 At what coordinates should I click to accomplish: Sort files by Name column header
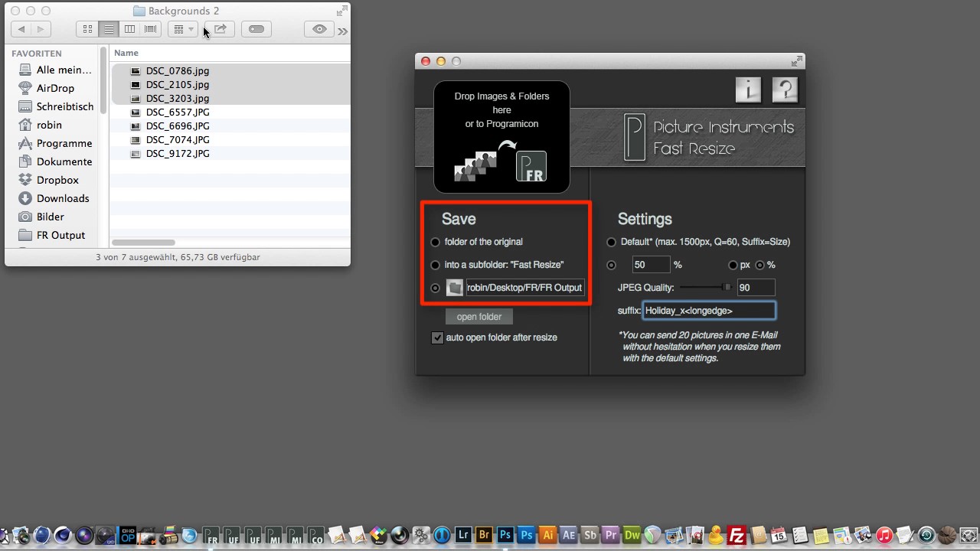pos(126,53)
